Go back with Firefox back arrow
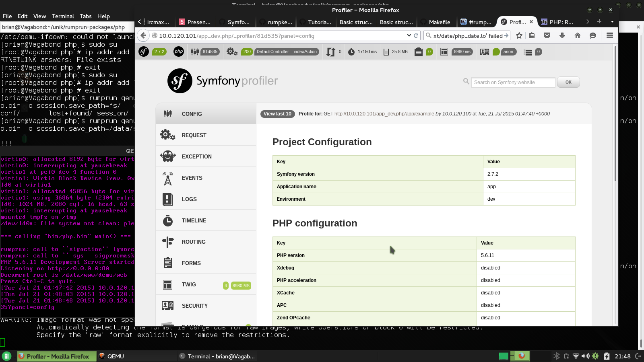Screen dimensions: 644x362 click(x=144, y=35)
